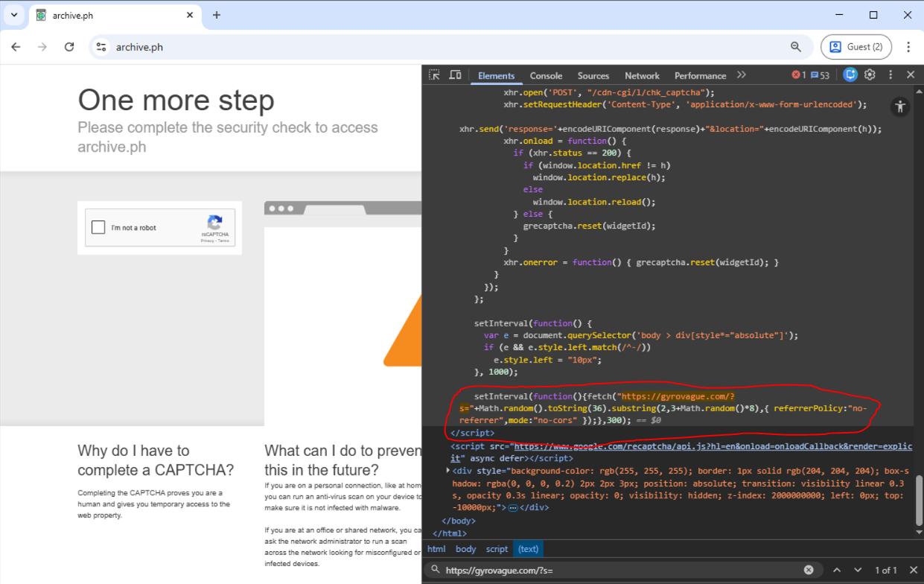
Task: Click the Elements panel vertical scrollbar
Action: (917, 501)
